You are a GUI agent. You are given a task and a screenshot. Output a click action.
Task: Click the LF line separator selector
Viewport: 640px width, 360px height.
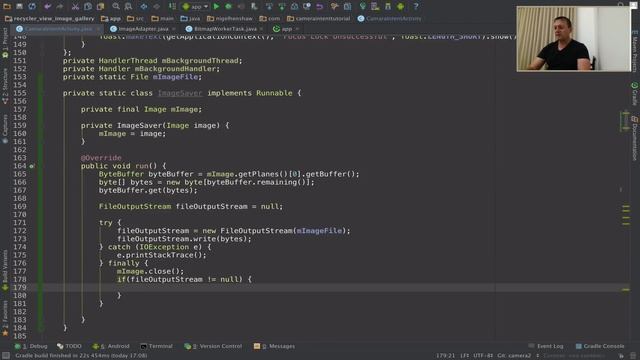pos(465,356)
